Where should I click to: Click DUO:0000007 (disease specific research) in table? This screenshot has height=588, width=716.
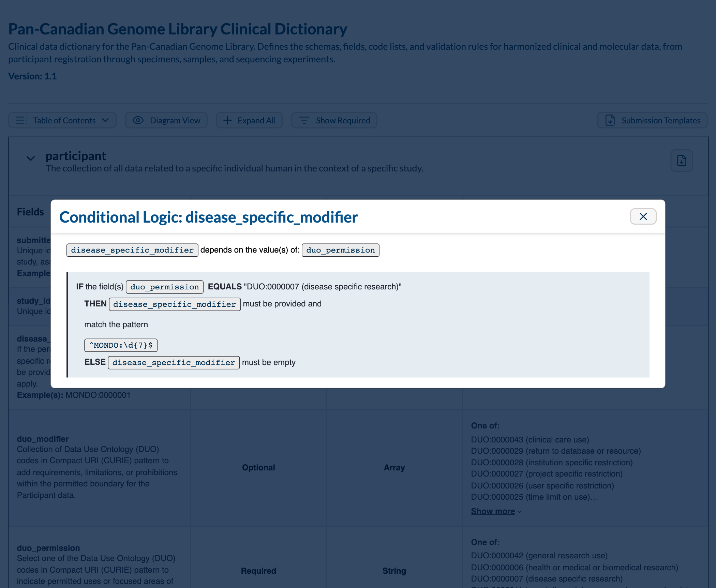[547, 579]
